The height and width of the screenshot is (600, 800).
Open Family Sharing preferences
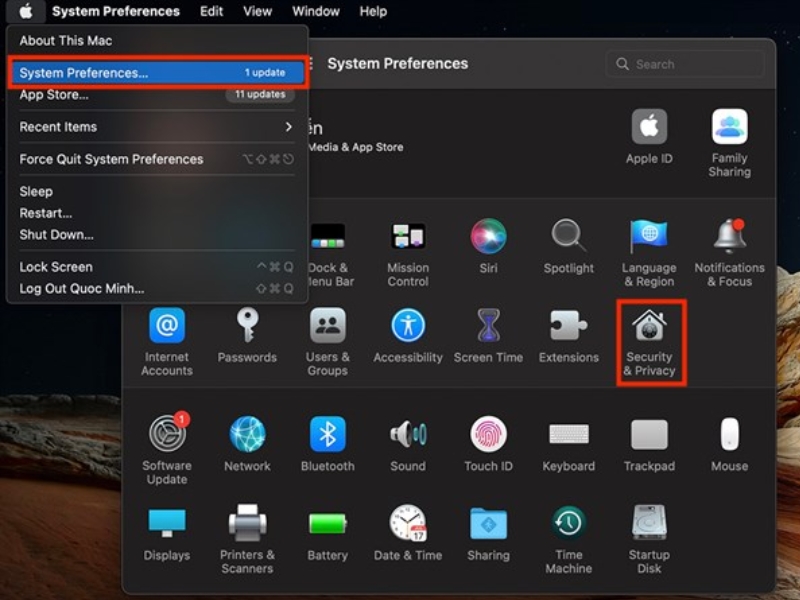tap(730, 143)
